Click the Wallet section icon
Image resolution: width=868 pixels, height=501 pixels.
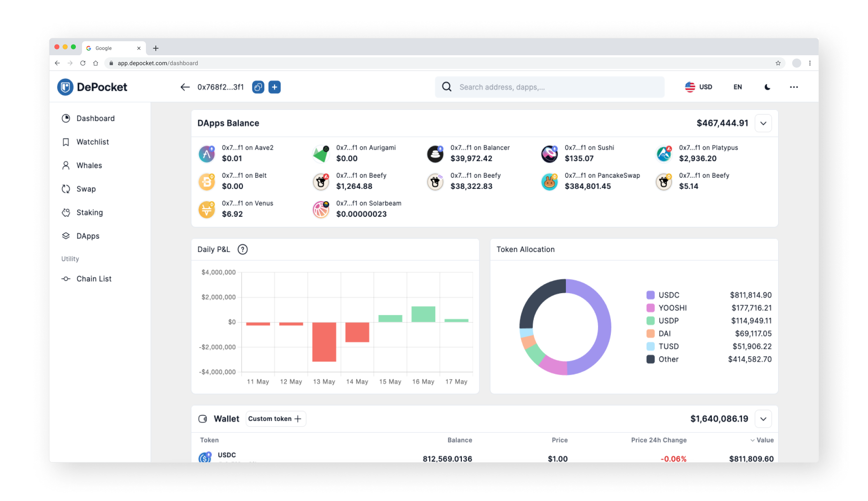point(203,419)
